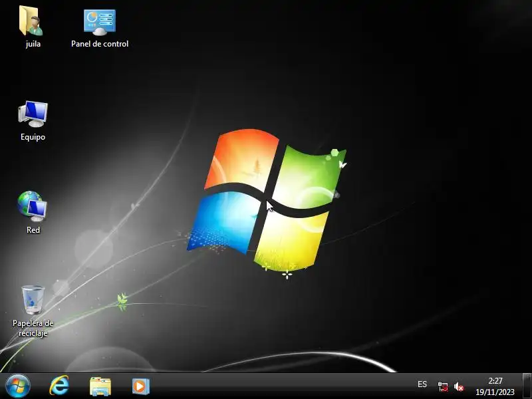This screenshot has width=532, height=399.
Task: Open Windows Explorer from the taskbar
Action: tap(100, 386)
